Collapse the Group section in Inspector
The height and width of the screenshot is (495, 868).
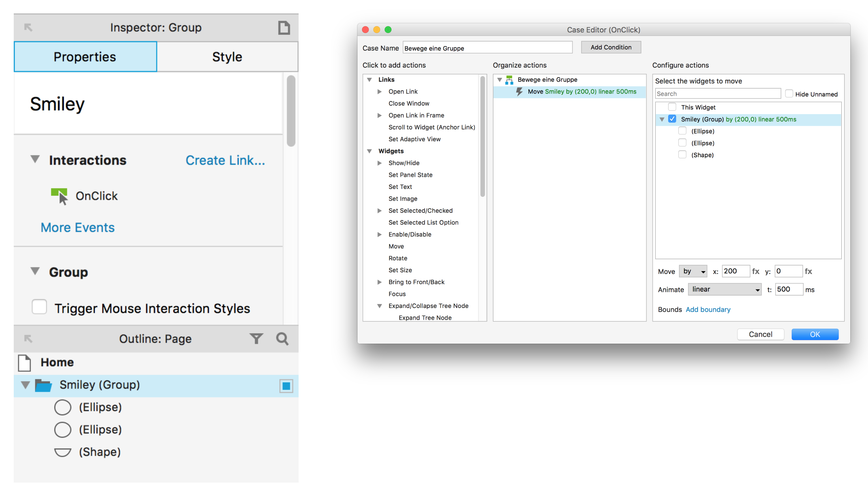click(x=35, y=271)
